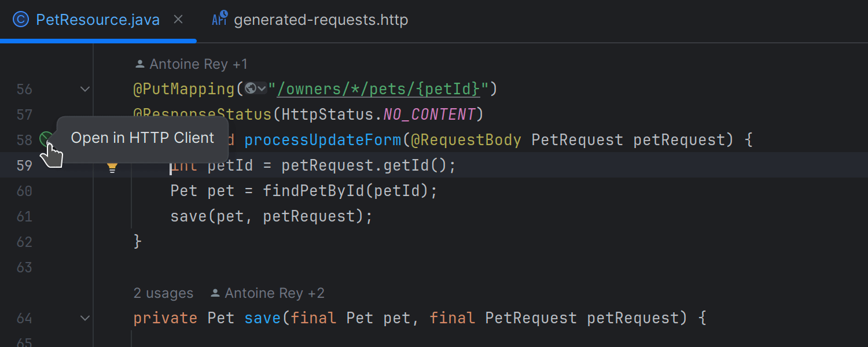
Task: Click the globe icon inside the @PutMapping annotation
Action: coord(251,88)
